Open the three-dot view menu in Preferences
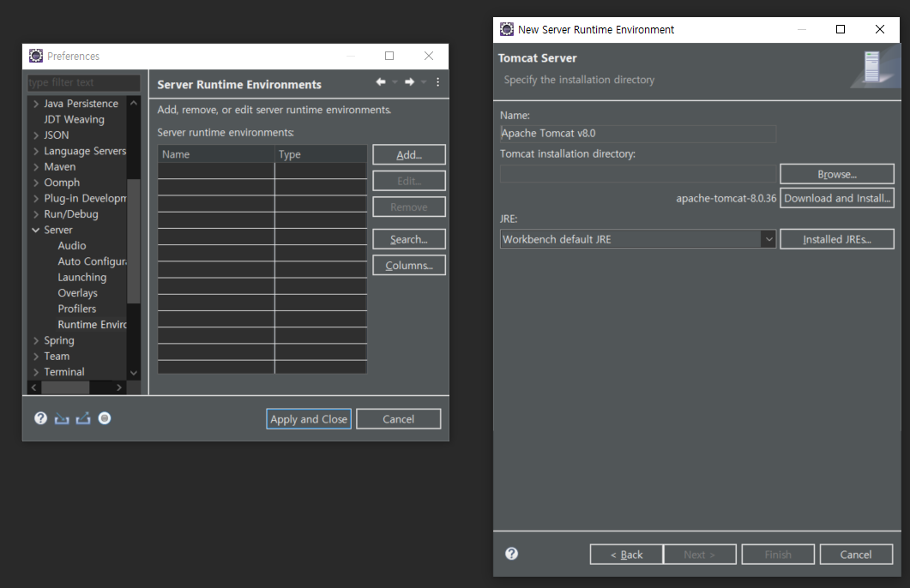This screenshot has width=910, height=588. click(x=437, y=81)
